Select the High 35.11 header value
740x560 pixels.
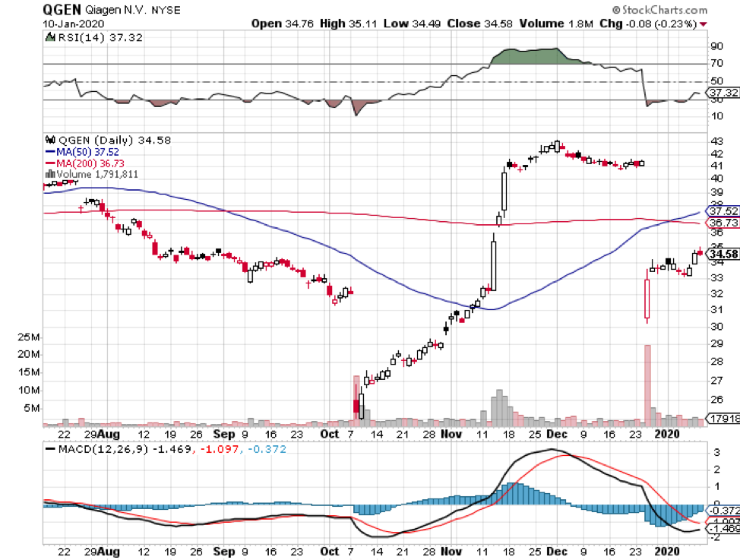tap(348, 24)
